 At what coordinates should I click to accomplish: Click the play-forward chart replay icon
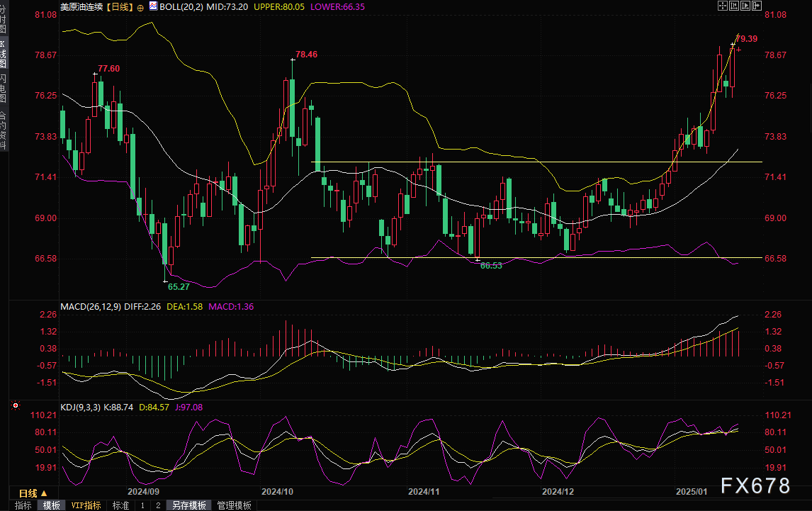pyautogui.click(x=745, y=6)
